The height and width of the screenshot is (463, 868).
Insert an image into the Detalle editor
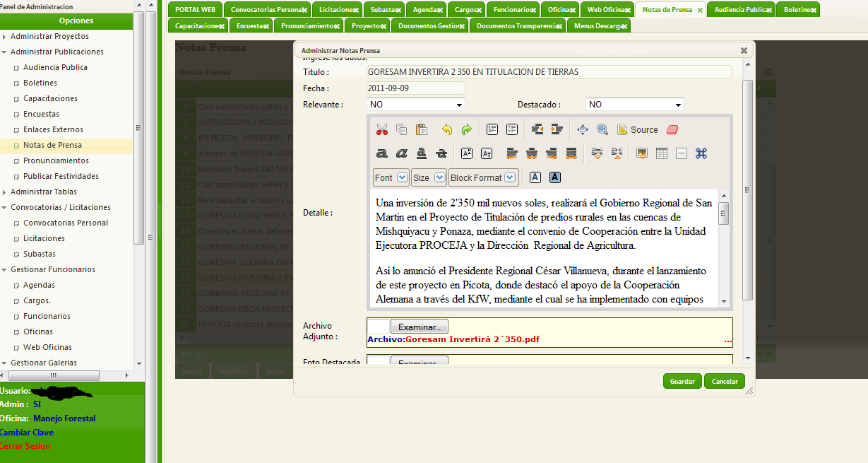coord(642,153)
